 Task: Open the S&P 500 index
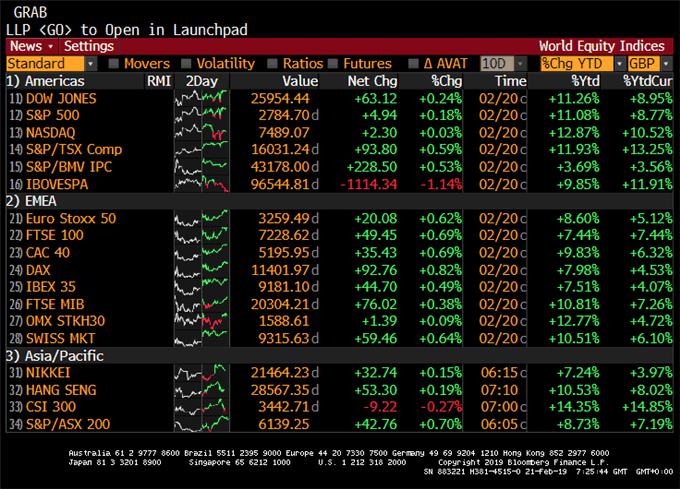53,115
